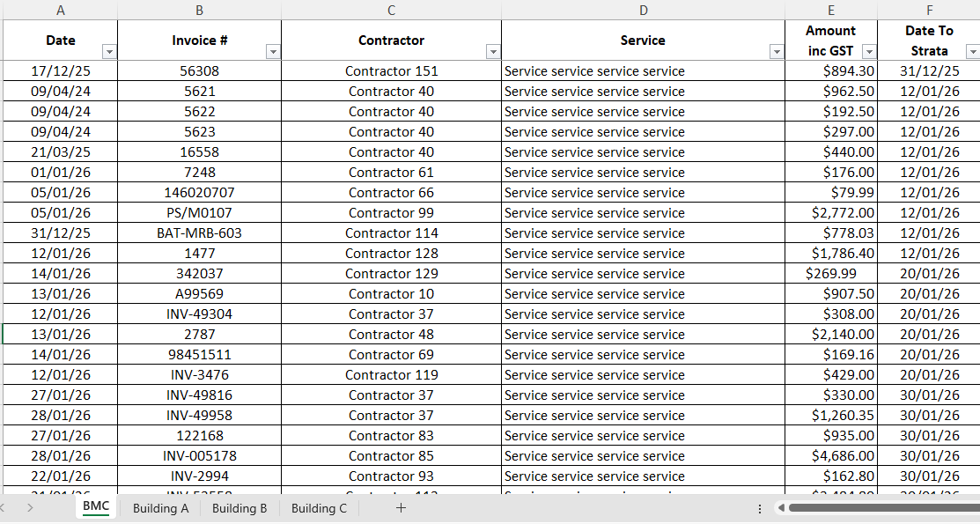Open the Amount inc GST filter dropdown
Screen dimensions: 980x524
pyautogui.click(x=869, y=51)
